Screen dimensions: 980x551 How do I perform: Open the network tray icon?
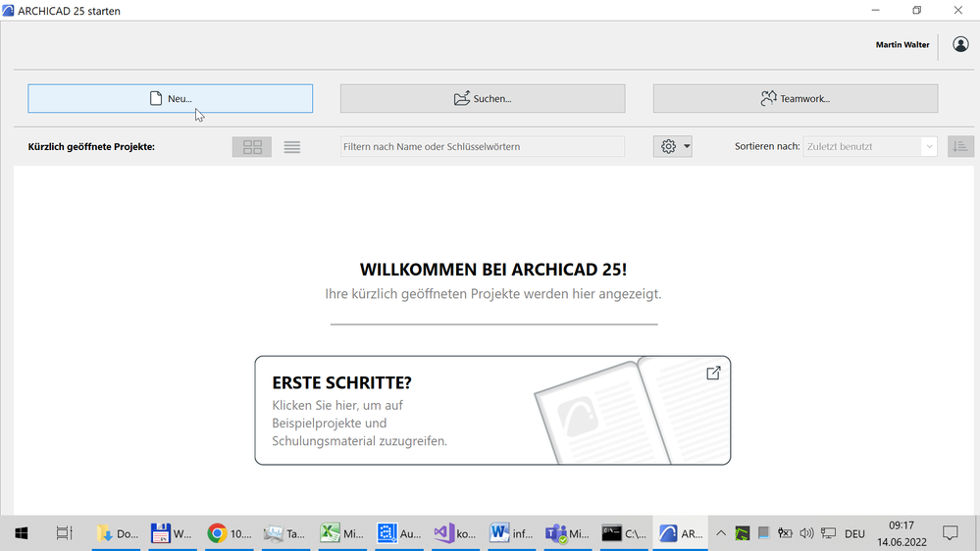828,533
